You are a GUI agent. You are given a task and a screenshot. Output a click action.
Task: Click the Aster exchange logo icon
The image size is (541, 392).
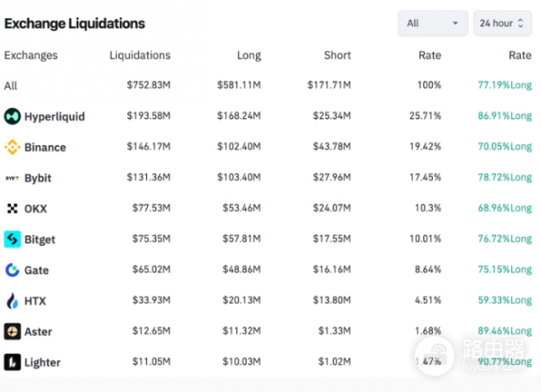13,332
